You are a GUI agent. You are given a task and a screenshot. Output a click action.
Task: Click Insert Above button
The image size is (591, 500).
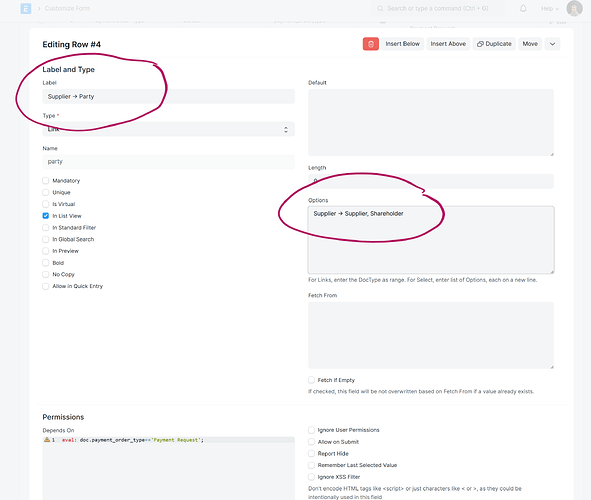click(448, 44)
